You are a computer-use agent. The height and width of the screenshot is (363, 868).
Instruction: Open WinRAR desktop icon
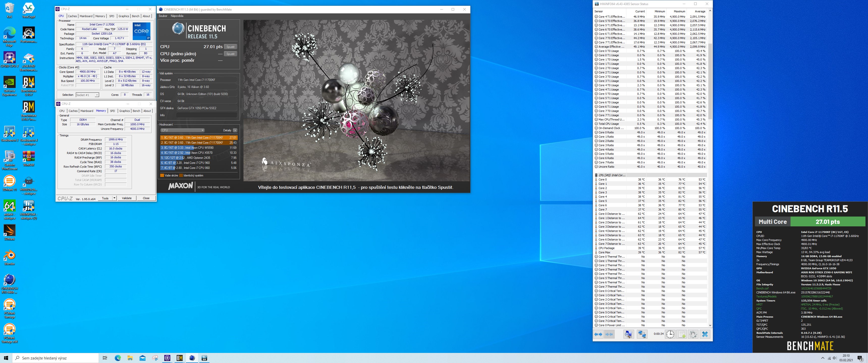click(x=29, y=159)
